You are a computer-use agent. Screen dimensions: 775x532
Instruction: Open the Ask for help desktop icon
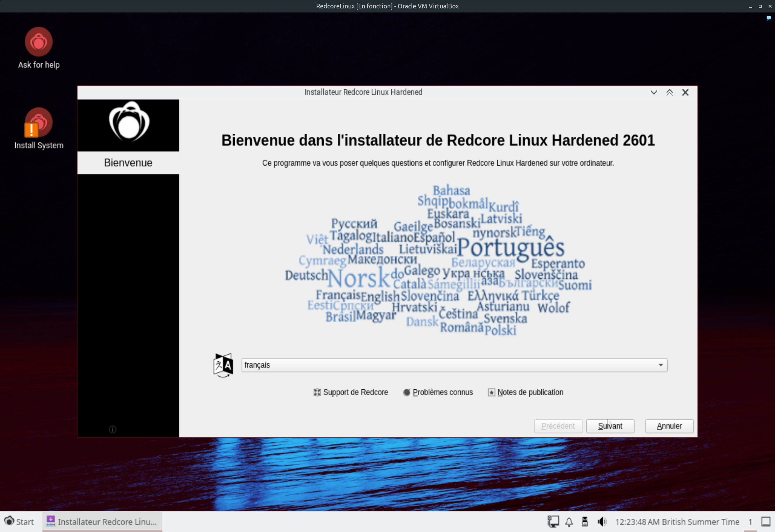[x=39, y=42]
